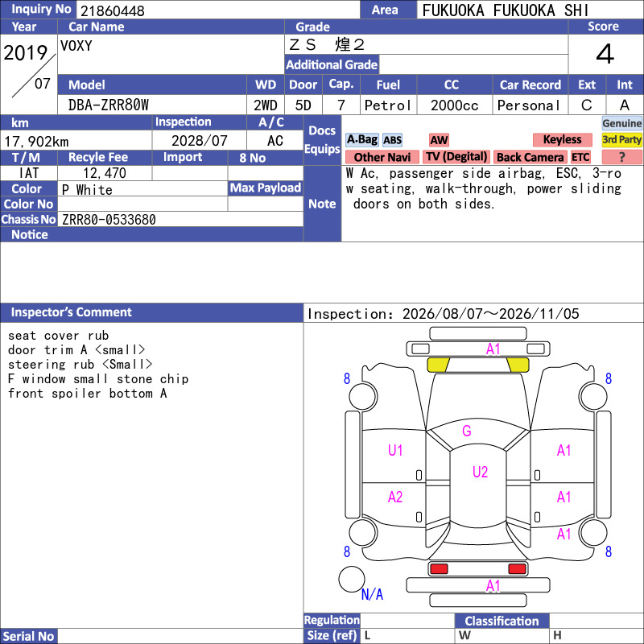Click the U2 mark on roof diagram
The height and width of the screenshot is (644, 644).
tap(480, 472)
